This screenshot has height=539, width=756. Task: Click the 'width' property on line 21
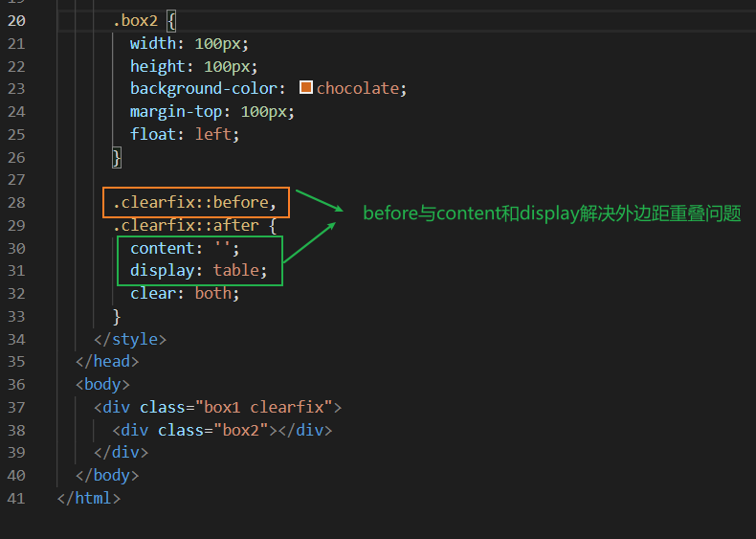click(x=153, y=43)
